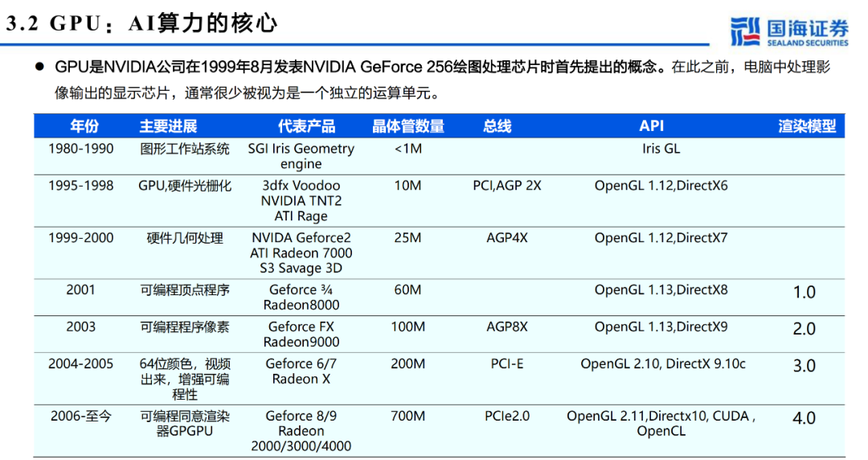The width and height of the screenshot is (868, 460).
Task: Select the cell "图形工作站系统"
Action: 184,149
